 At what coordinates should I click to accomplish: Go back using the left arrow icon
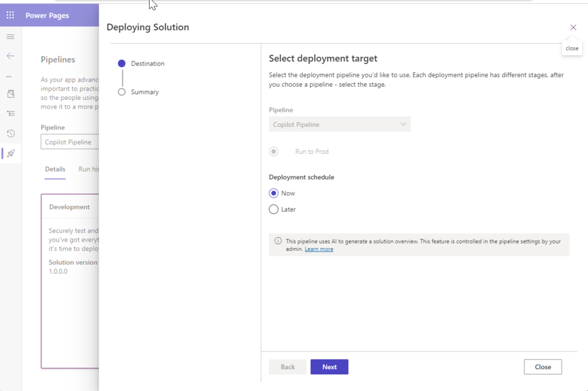[10, 56]
